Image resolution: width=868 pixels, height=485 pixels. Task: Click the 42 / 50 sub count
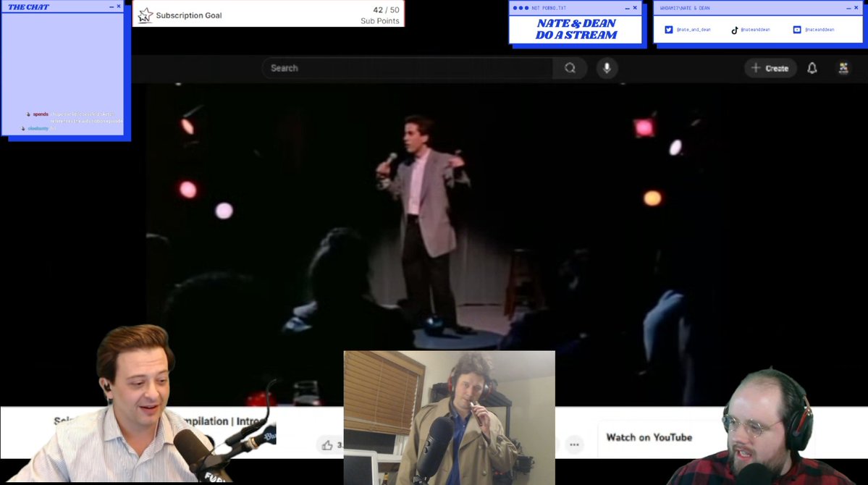pos(386,10)
